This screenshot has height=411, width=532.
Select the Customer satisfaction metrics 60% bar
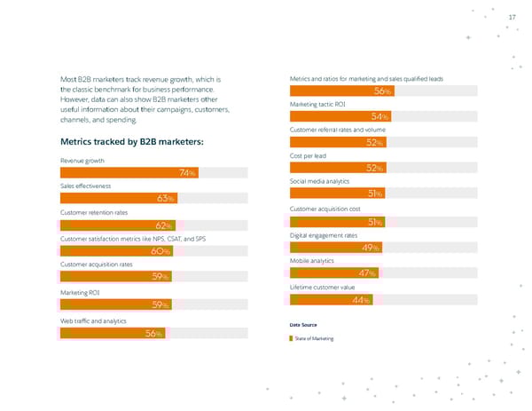click(x=115, y=251)
